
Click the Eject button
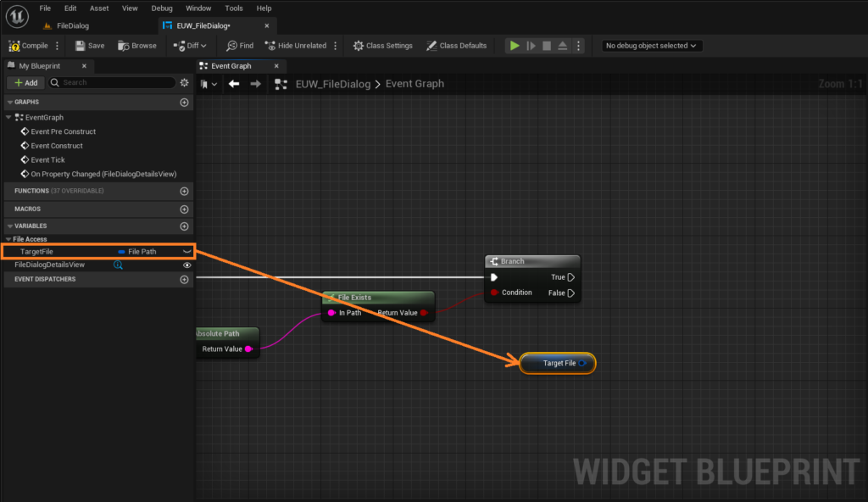563,46
